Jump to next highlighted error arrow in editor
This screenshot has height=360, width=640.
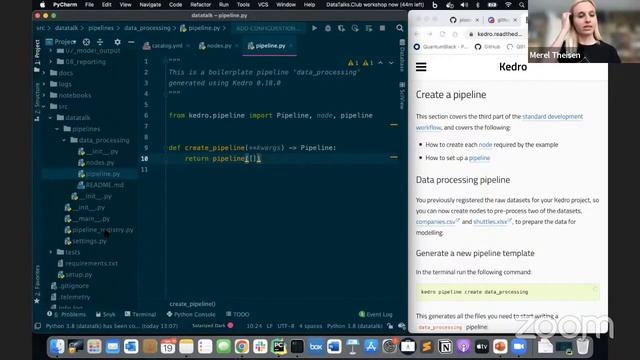391,63
